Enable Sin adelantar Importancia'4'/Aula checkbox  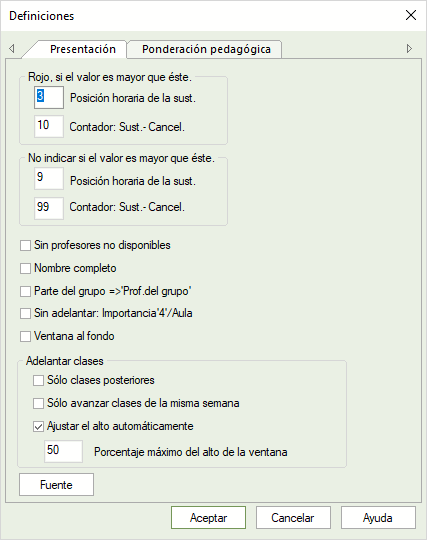coord(25,313)
